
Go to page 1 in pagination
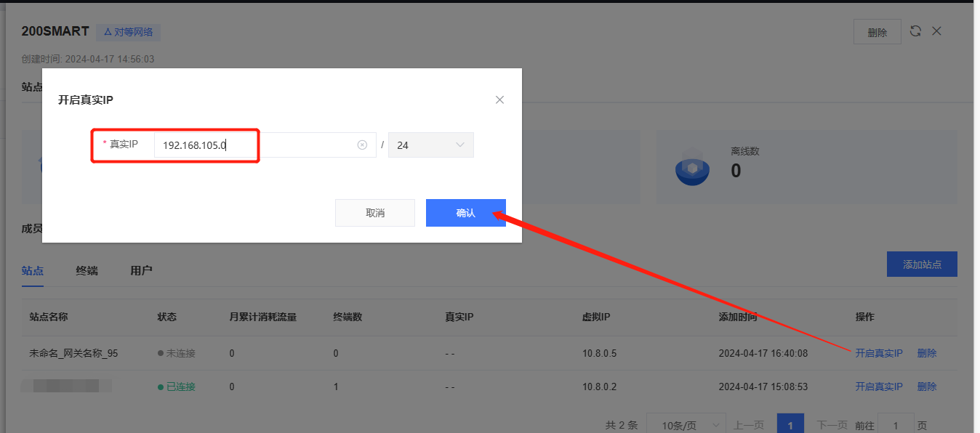point(790,425)
